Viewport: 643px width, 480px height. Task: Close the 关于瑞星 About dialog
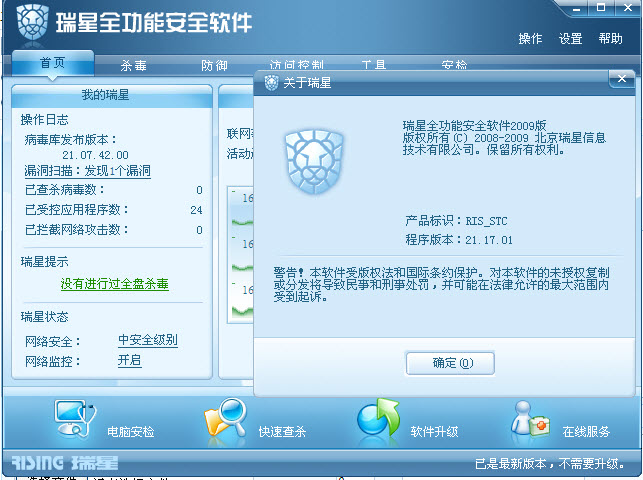(x=622, y=79)
